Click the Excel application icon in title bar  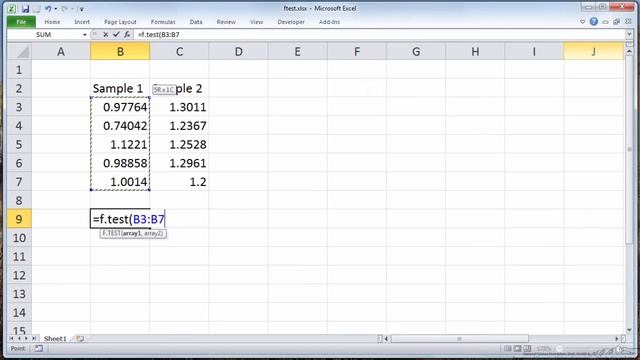click(x=12, y=9)
